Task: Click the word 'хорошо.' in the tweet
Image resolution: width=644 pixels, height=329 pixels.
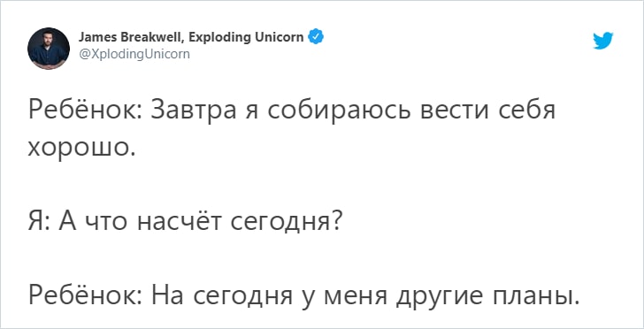Action: pyautogui.click(x=81, y=148)
